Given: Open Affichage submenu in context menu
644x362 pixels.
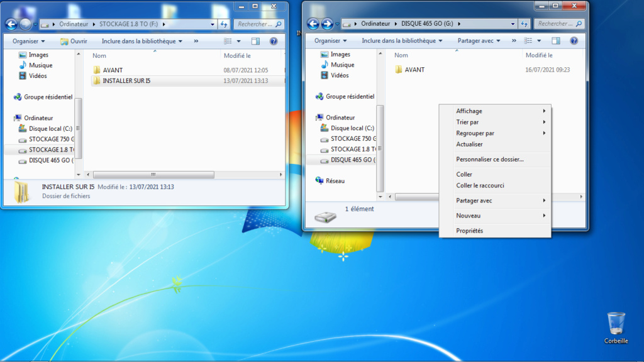Looking at the screenshot, I should tap(495, 111).
